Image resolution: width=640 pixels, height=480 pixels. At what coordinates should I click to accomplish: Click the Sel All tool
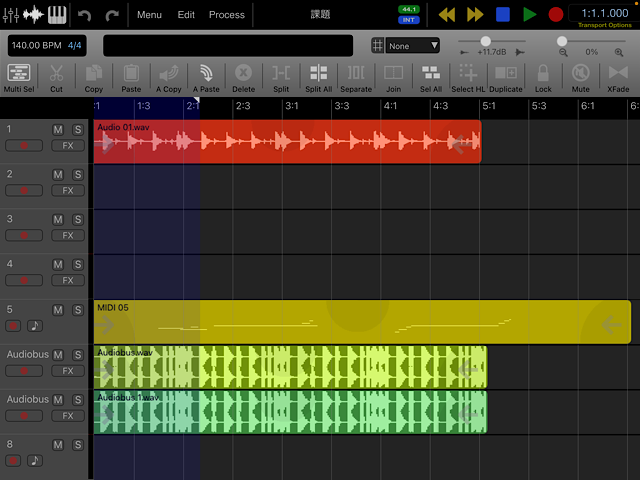click(431, 78)
